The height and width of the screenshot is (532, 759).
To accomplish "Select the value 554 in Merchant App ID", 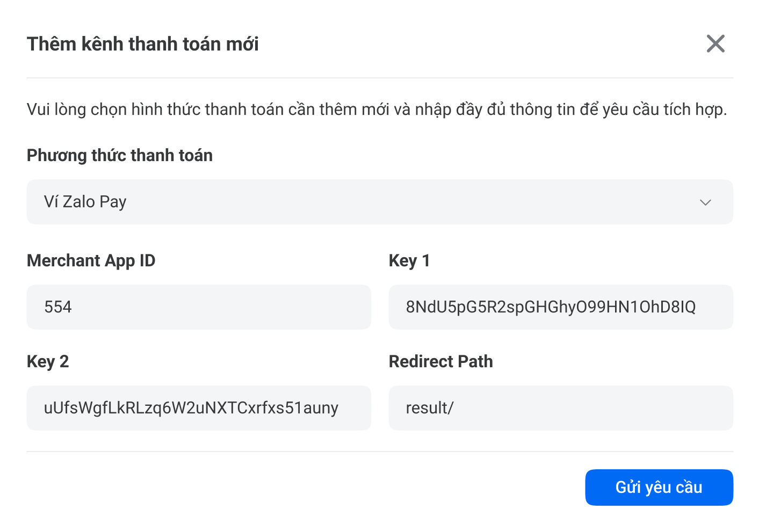I will [58, 307].
